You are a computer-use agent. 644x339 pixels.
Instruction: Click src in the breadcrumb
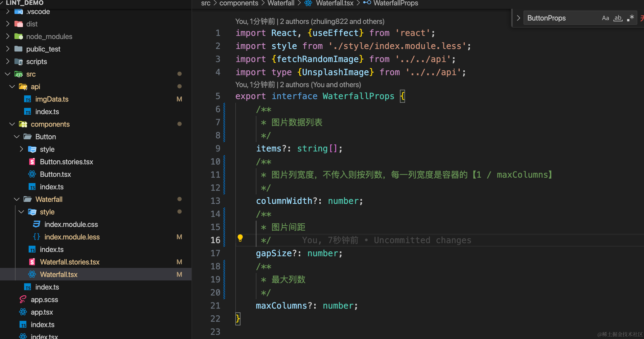click(x=206, y=3)
